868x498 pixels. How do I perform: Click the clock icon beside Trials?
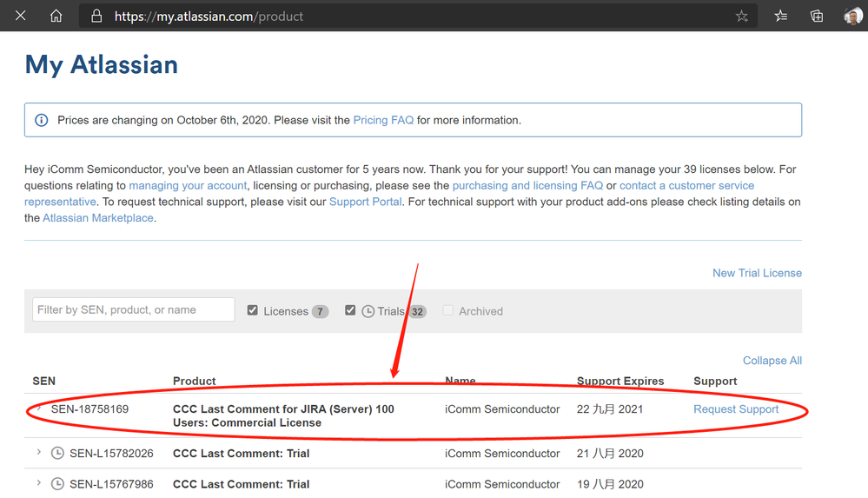coord(368,311)
